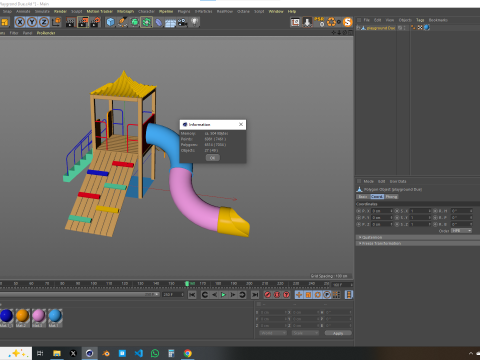Toggle Scale keyframe recording

coord(308,295)
